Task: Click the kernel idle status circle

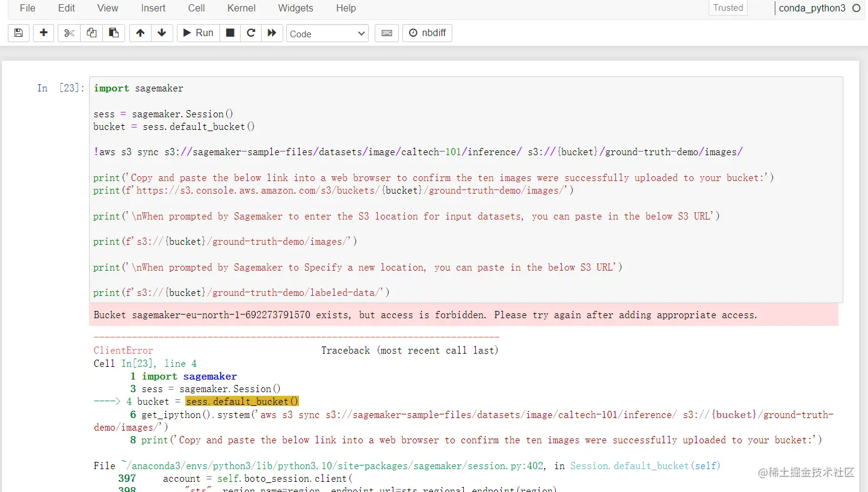Action: pos(857,8)
